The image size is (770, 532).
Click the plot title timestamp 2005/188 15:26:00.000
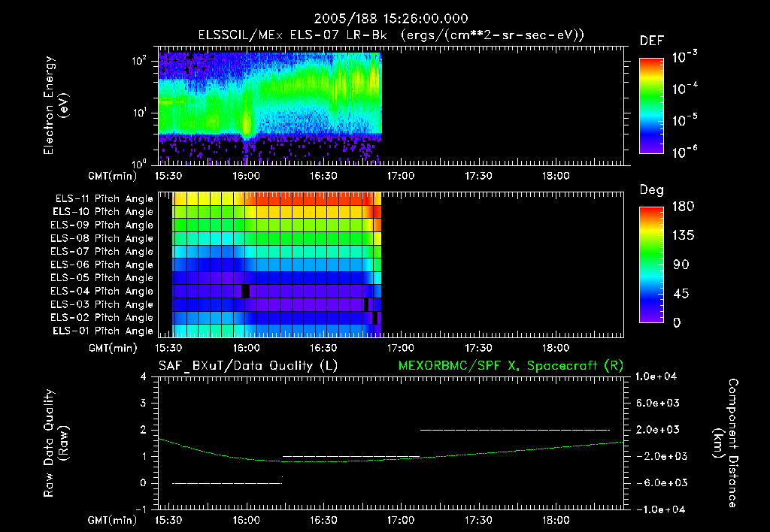(391, 19)
